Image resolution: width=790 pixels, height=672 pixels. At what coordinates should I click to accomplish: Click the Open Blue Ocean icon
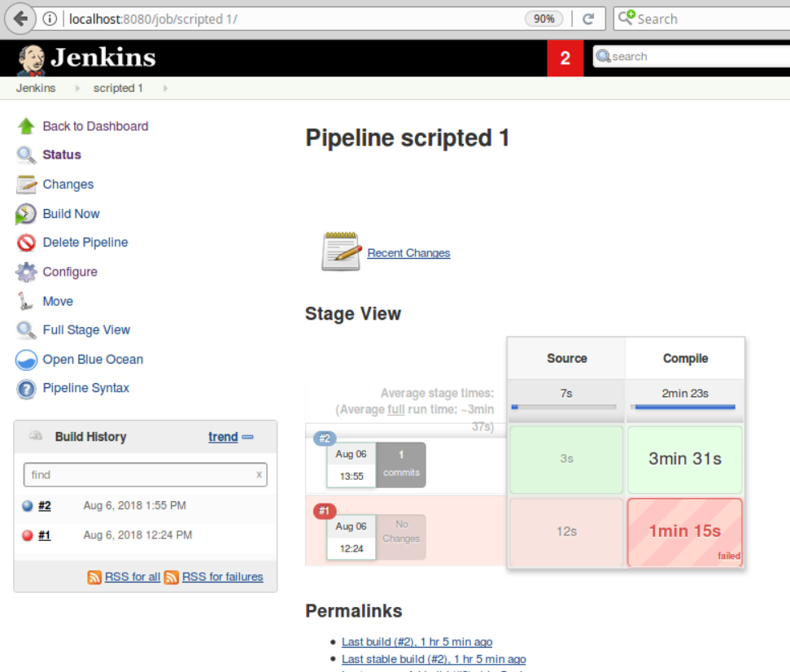[26, 360]
